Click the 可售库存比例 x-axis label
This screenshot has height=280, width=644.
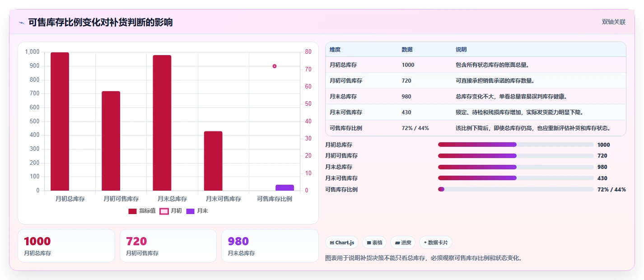point(275,199)
